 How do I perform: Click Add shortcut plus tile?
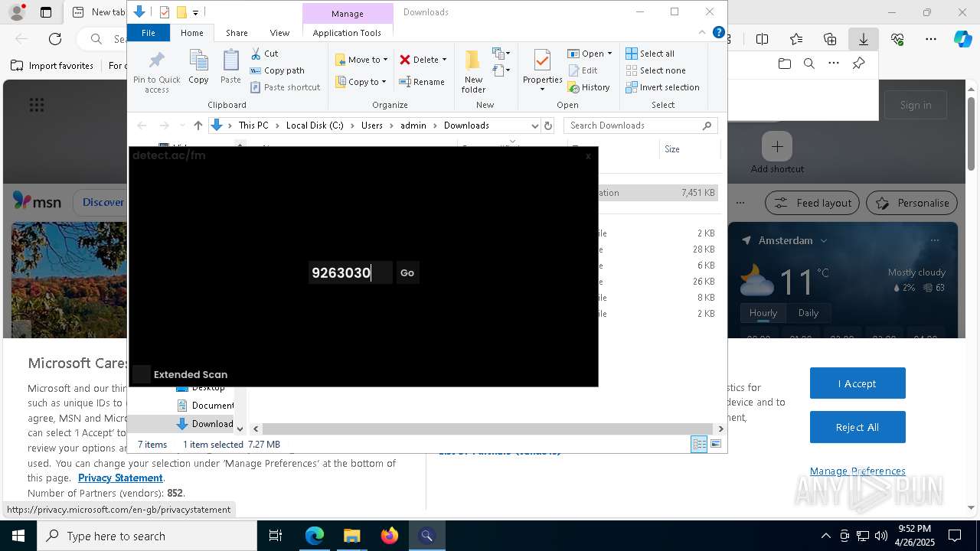click(x=777, y=146)
